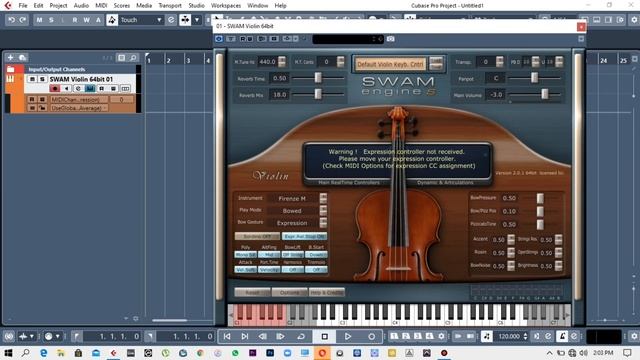Image resolution: width=640 pixels, height=360 pixels.
Task: Redo action in the Cubase toolbar
Action: (22, 20)
